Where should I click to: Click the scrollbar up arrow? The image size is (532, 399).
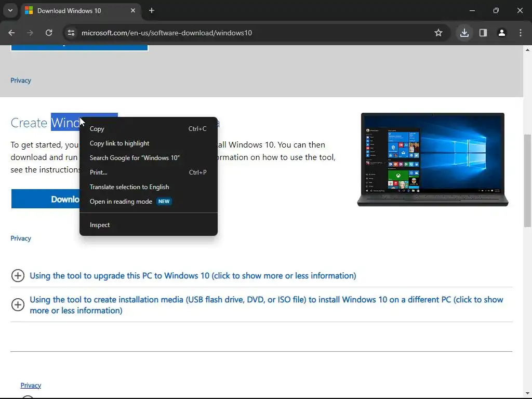point(527,50)
